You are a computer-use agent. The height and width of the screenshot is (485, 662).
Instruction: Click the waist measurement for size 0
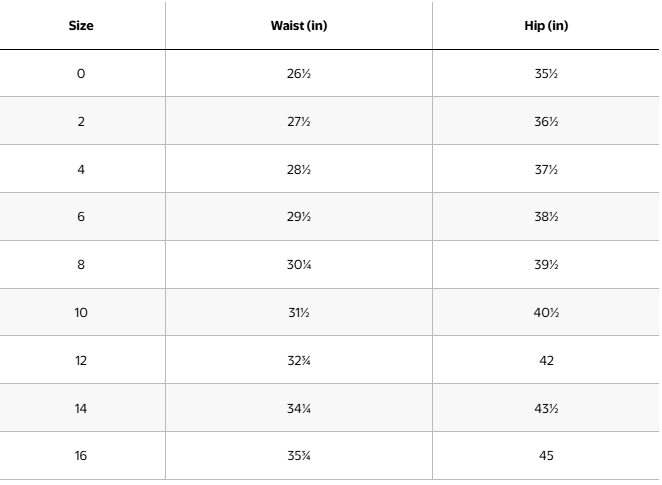298,74
